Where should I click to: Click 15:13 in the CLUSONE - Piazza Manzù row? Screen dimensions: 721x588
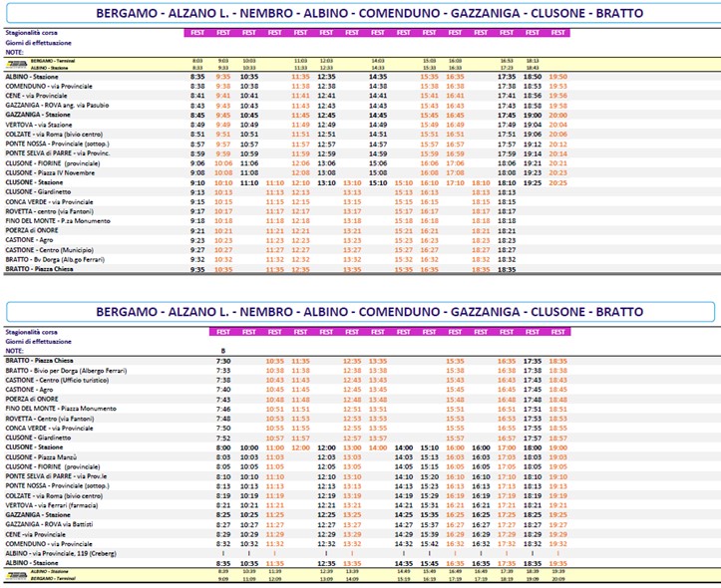(429, 457)
